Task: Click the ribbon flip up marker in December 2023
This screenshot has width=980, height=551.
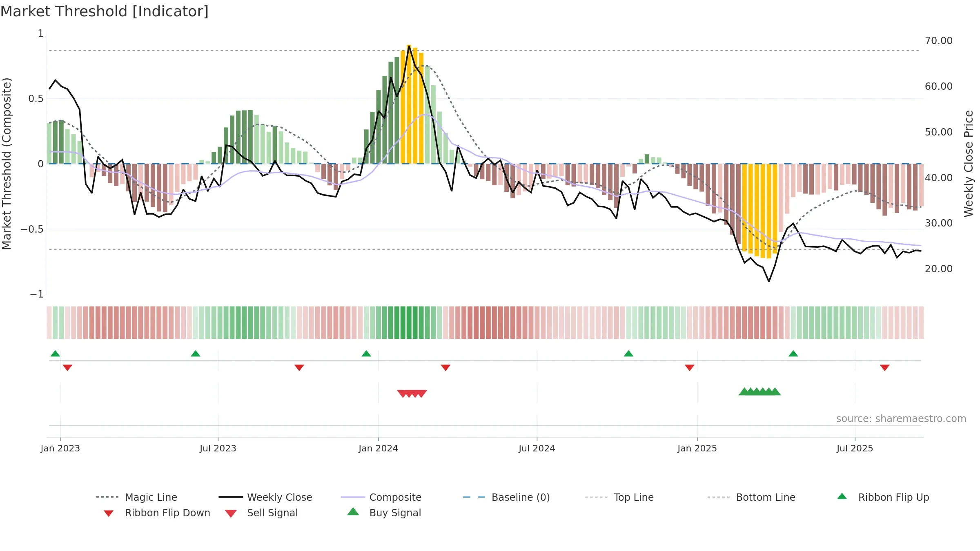Action: pos(366,353)
